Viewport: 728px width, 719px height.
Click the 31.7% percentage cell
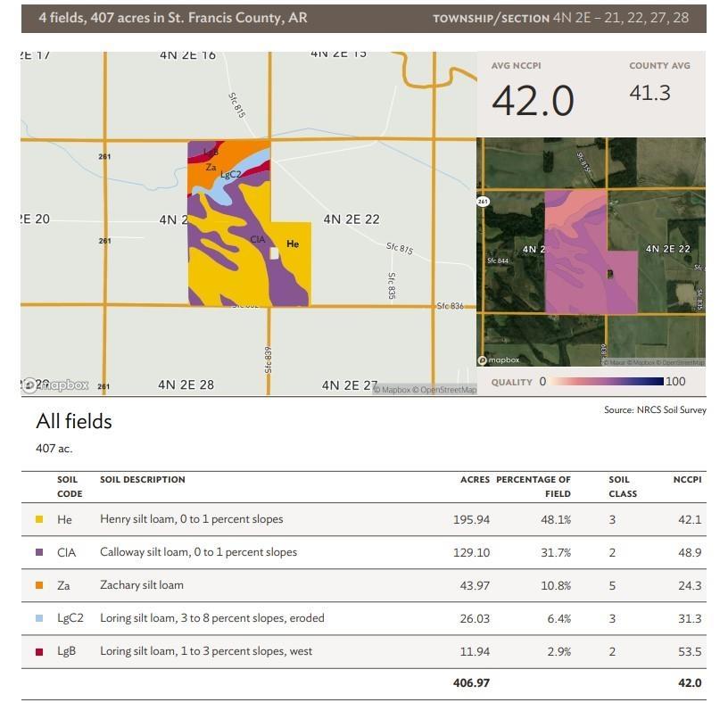pos(556,552)
